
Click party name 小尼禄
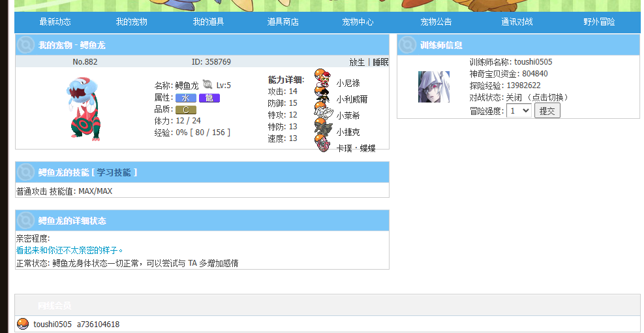348,83
